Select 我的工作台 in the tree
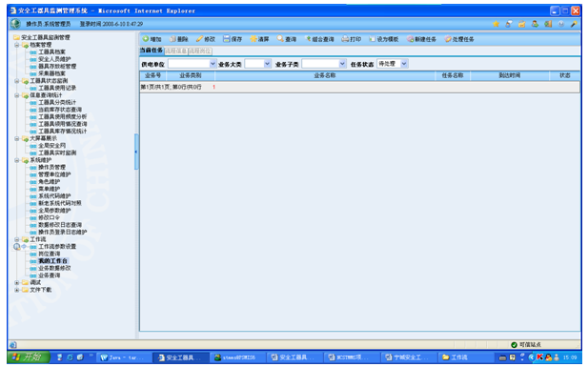This screenshot has height=367, width=588. tap(52, 261)
